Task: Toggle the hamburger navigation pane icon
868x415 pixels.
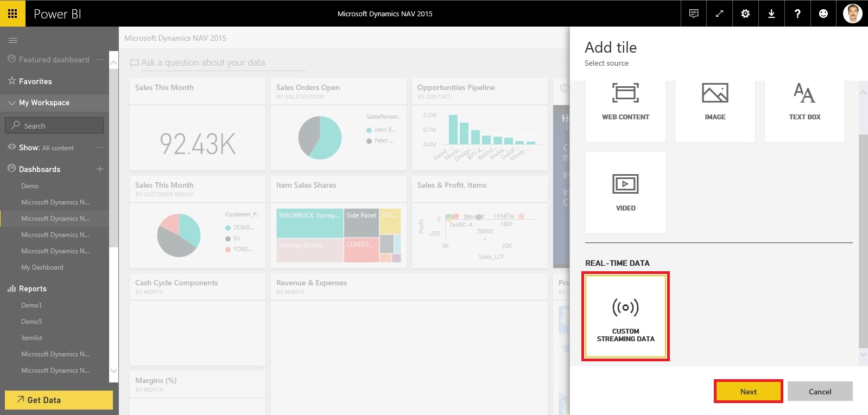Action: [x=13, y=40]
